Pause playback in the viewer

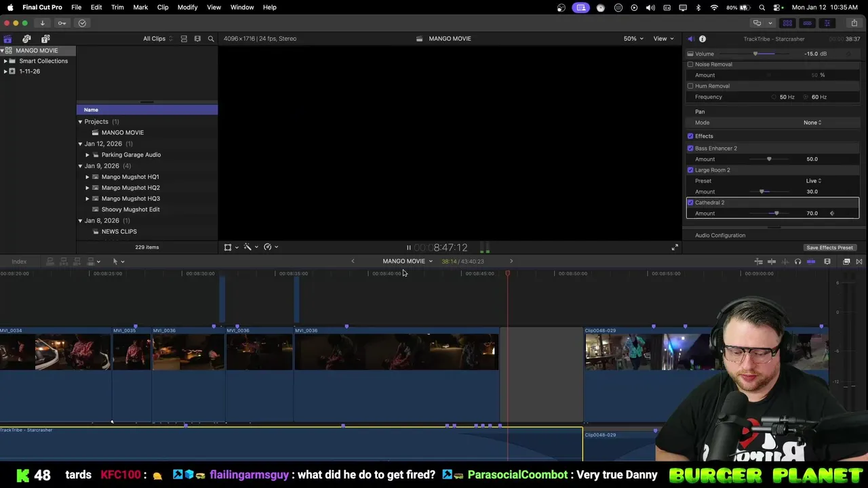408,247
